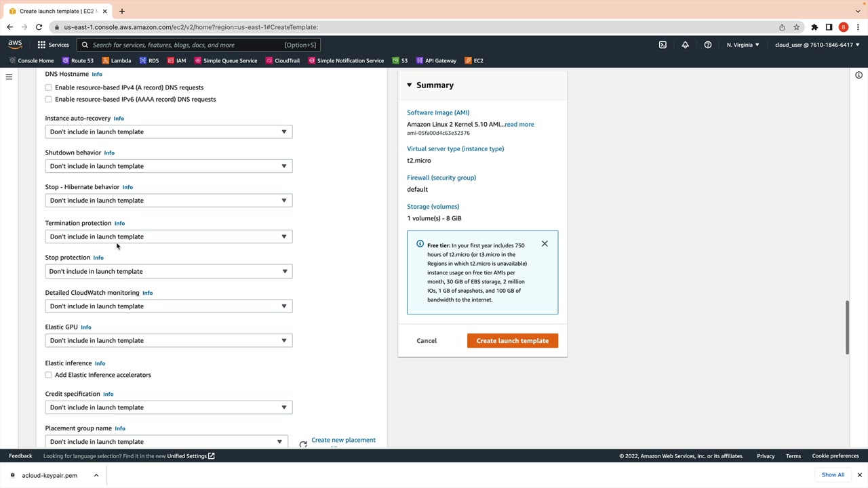868x488 pixels.
Task: Open Detailed CloudWatch monitoring dropdown
Action: (x=169, y=306)
